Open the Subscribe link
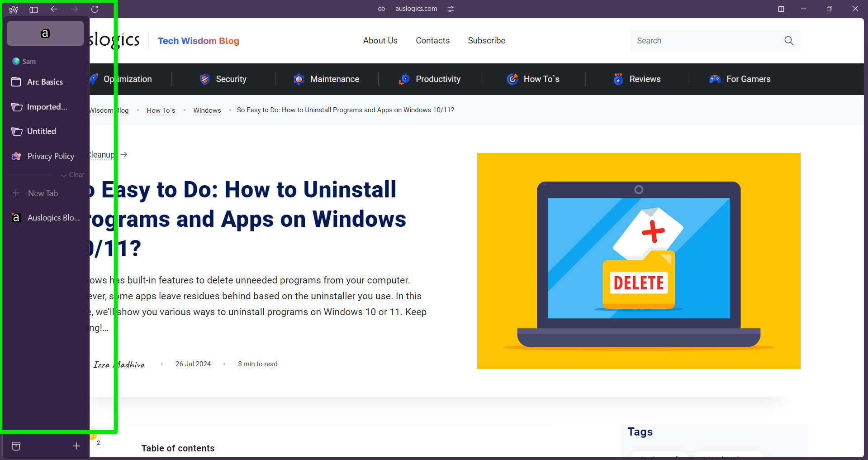868x460 pixels. click(x=487, y=41)
